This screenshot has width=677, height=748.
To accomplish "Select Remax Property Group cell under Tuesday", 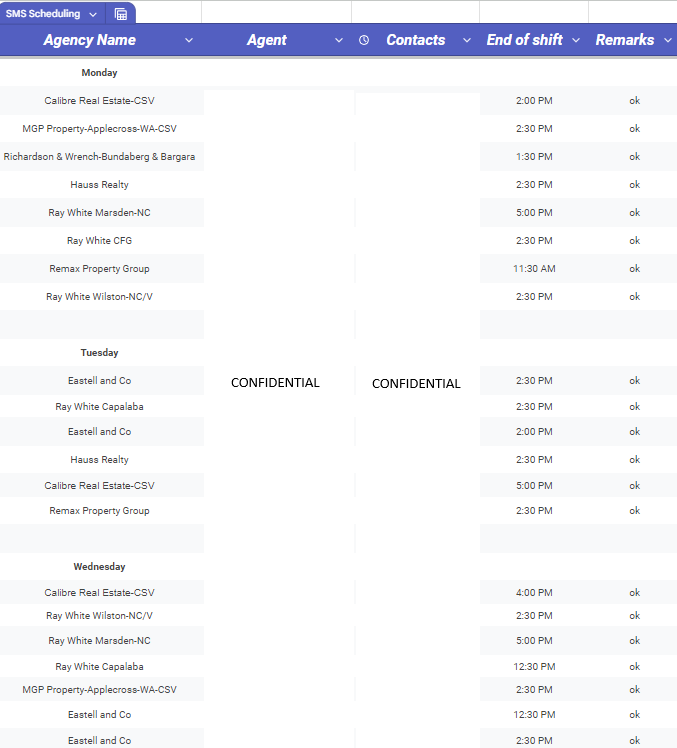I will pyautogui.click(x=99, y=510).
